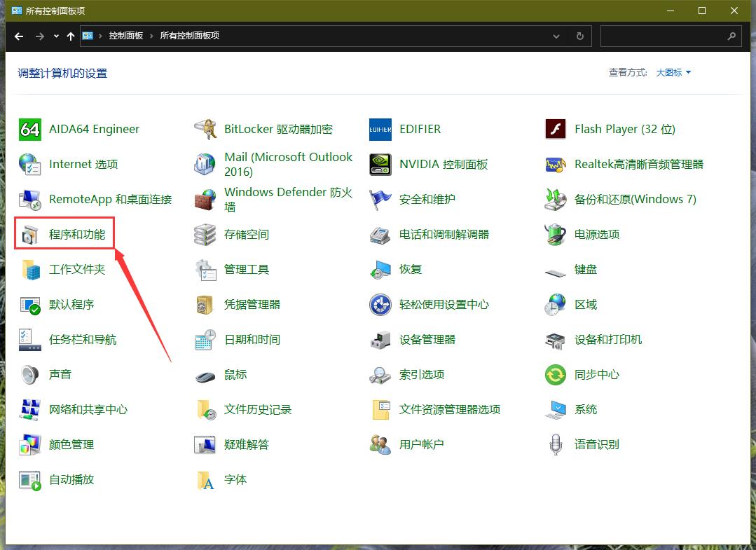Open the 电话和调制解调器 icon
The width and height of the screenshot is (756, 550).
click(380, 235)
